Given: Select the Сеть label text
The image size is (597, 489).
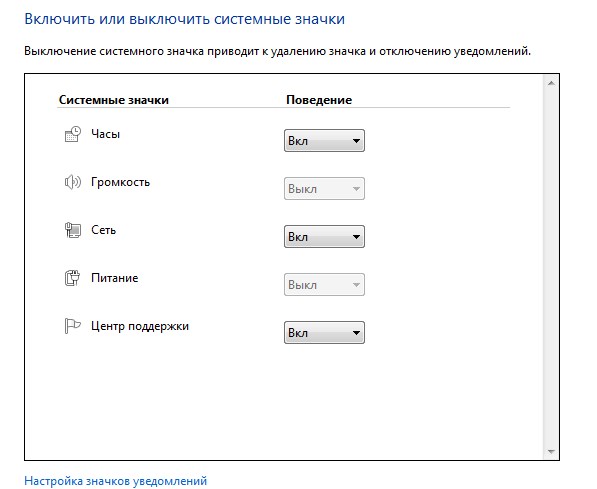Looking at the screenshot, I should point(104,230).
